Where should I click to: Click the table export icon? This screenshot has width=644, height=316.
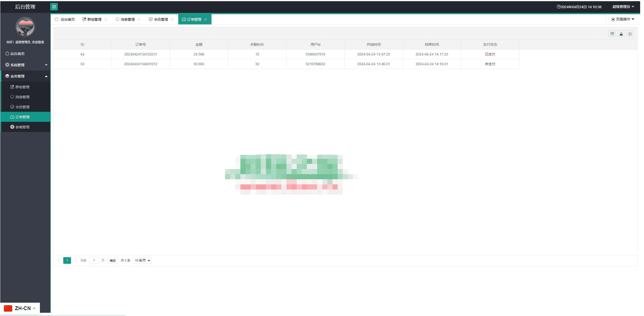(621, 34)
